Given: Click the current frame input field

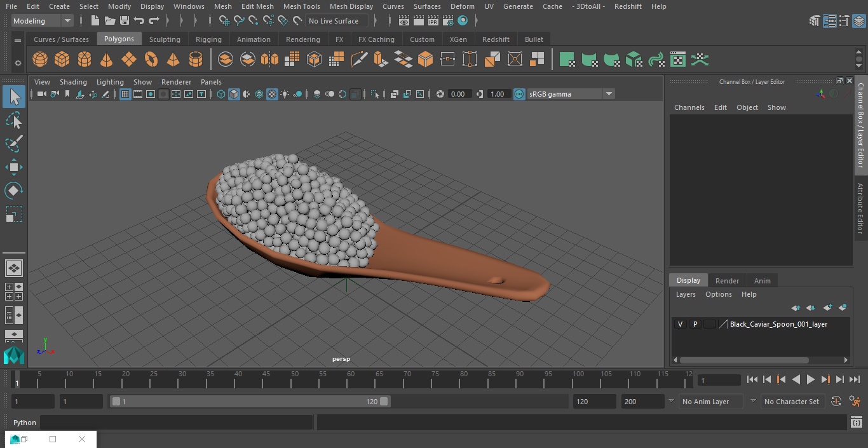Looking at the screenshot, I should tap(719, 380).
